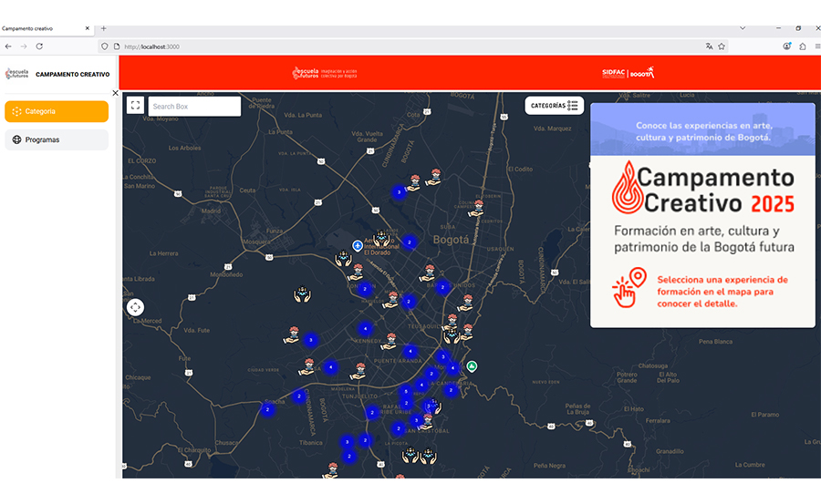821x504 pixels.
Task: Open a new browser tab
Action: click(103, 28)
